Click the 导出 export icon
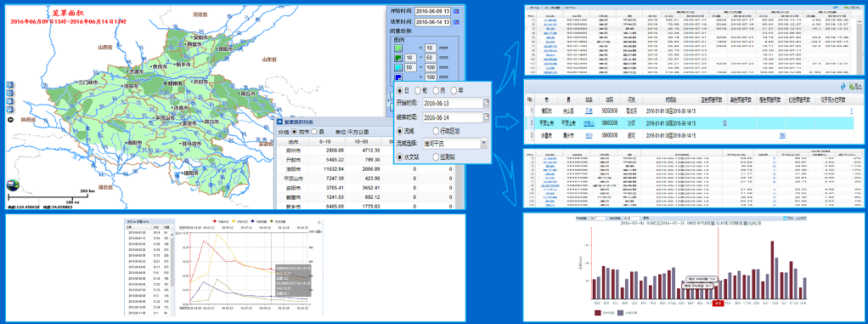The image size is (868, 324). click(x=855, y=87)
